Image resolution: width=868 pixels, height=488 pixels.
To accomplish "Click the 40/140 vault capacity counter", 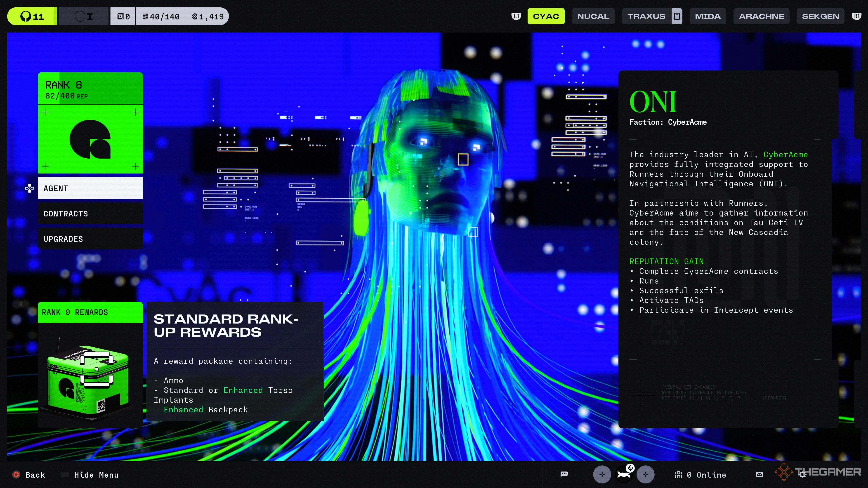I will (x=160, y=16).
